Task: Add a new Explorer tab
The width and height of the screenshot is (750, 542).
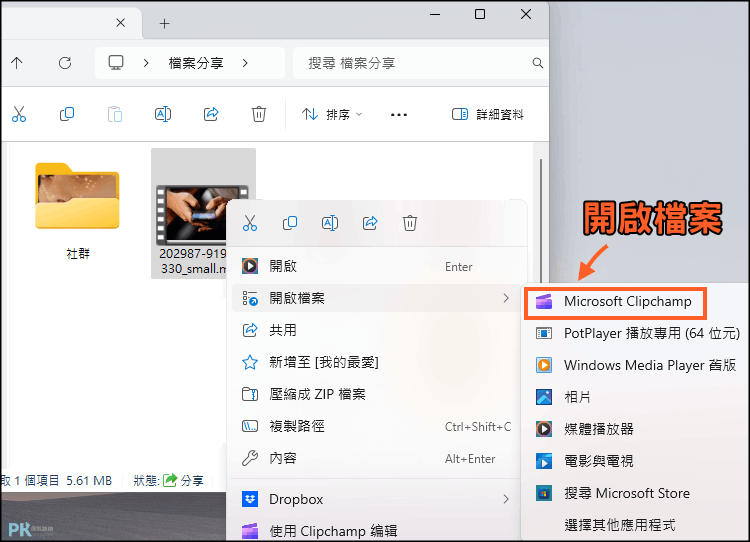Action: tap(165, 23)
